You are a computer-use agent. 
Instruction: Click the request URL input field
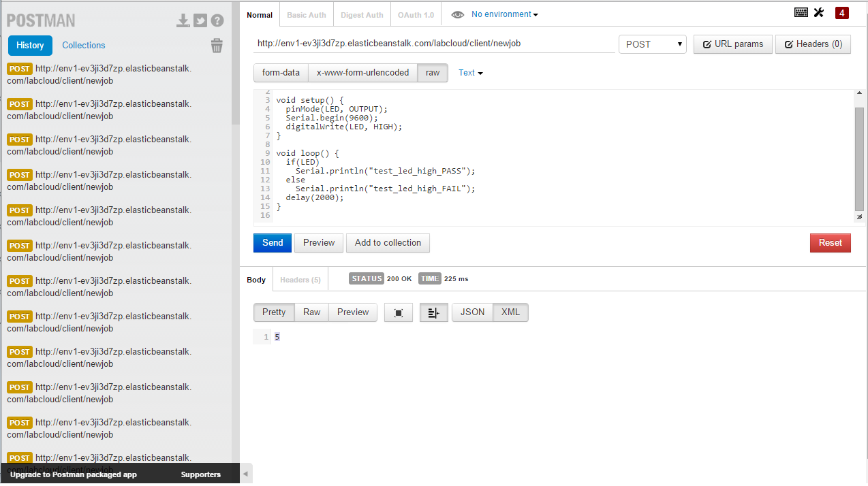pyautogui.click(x=434, y=44)
